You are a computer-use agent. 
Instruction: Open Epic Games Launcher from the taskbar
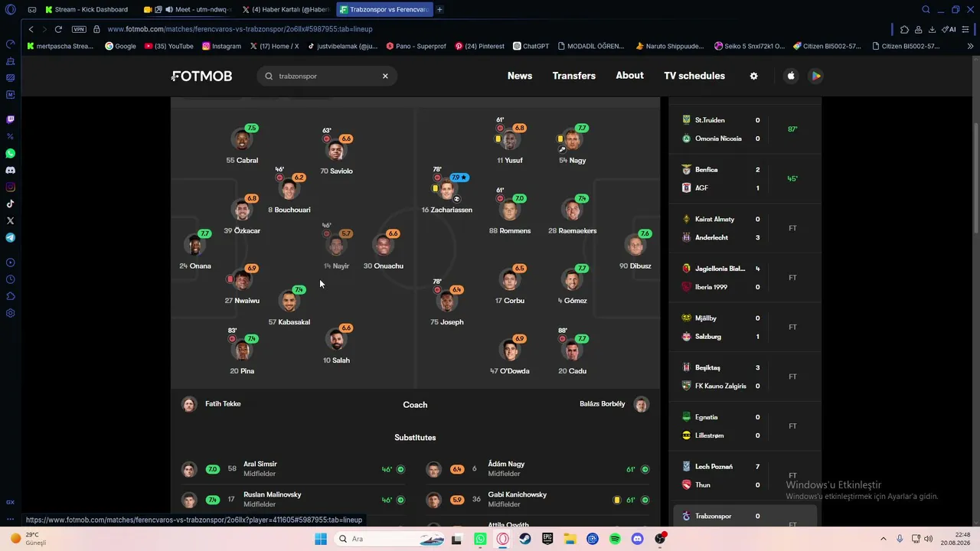547,539
